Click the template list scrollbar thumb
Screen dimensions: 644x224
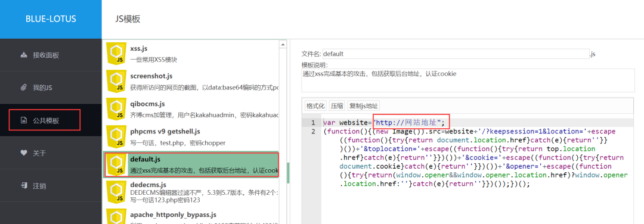pyautogui.click(x=288, y=173)
